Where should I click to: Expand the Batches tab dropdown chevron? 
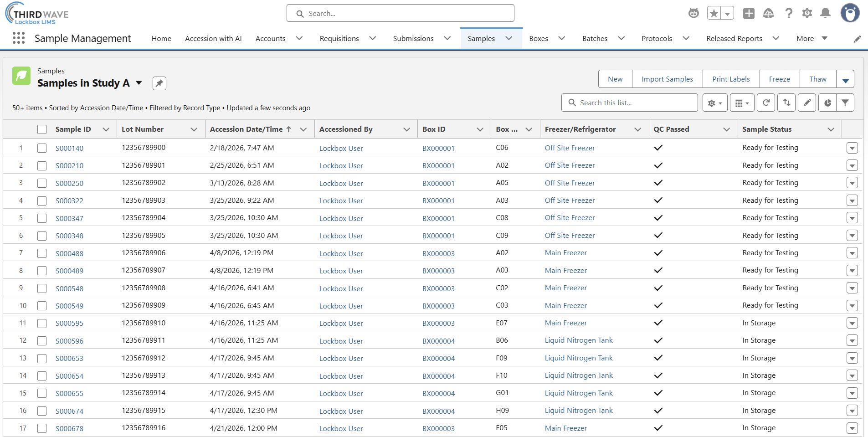(x=621, y=38)
